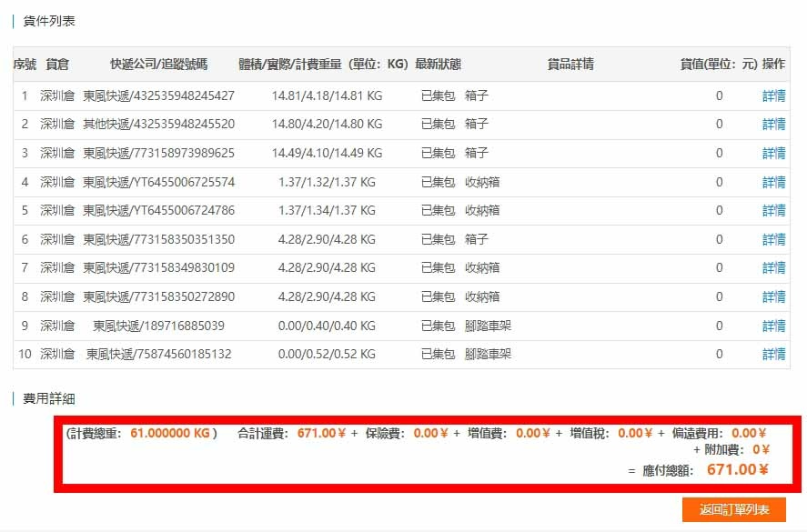Select tracking text 東風快遞/773158350272890

point(158,296)
